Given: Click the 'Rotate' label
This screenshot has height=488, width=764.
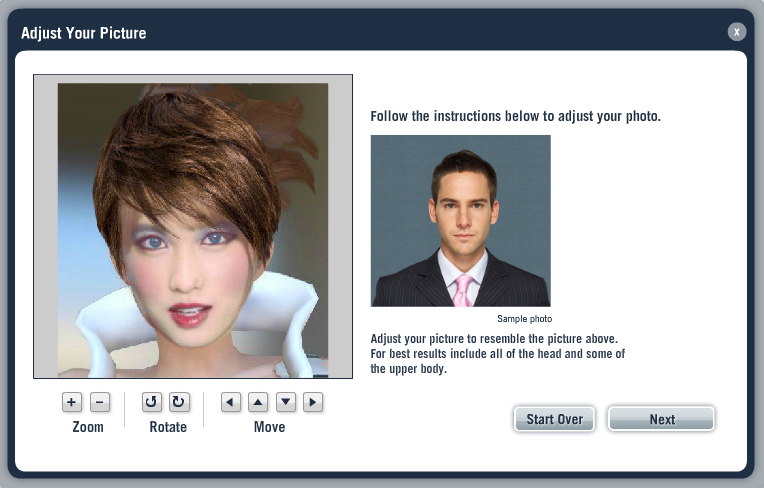Looking at the screenshot, I should 168,427.
